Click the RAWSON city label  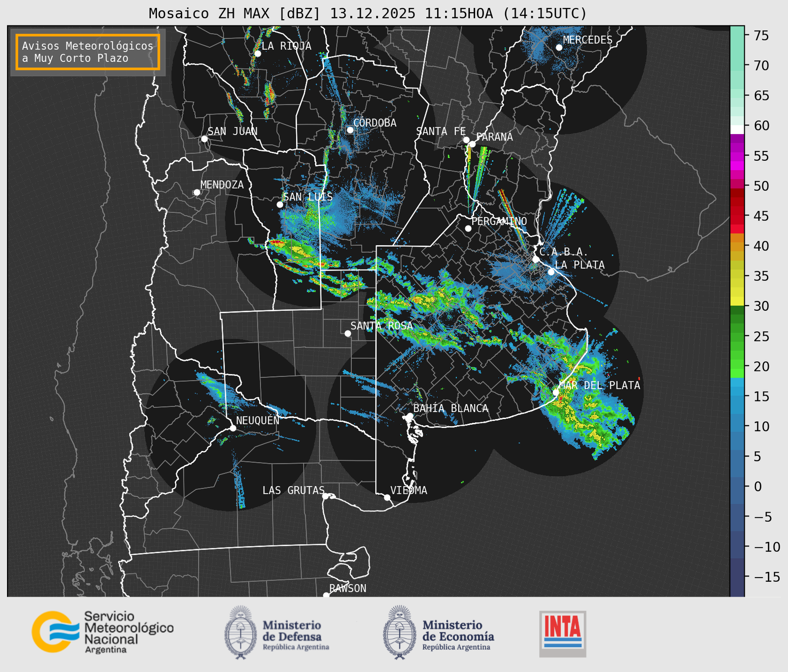pos(348,588)
